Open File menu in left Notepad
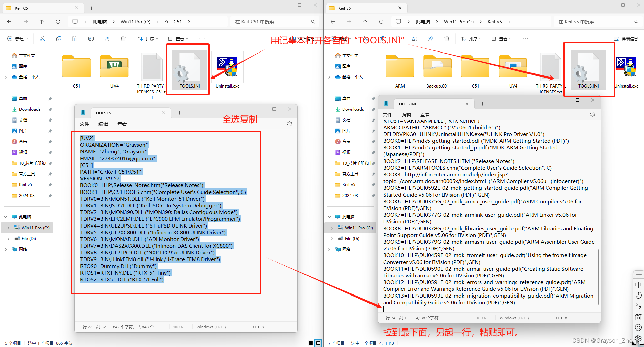This screenshot has height=347, width=644. click(x=84, y=124)
